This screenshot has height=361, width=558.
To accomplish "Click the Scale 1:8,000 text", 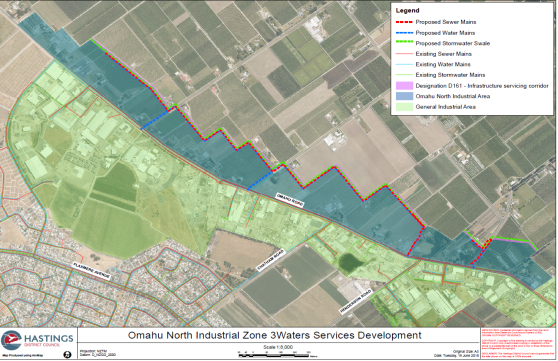I will (278, 347).
